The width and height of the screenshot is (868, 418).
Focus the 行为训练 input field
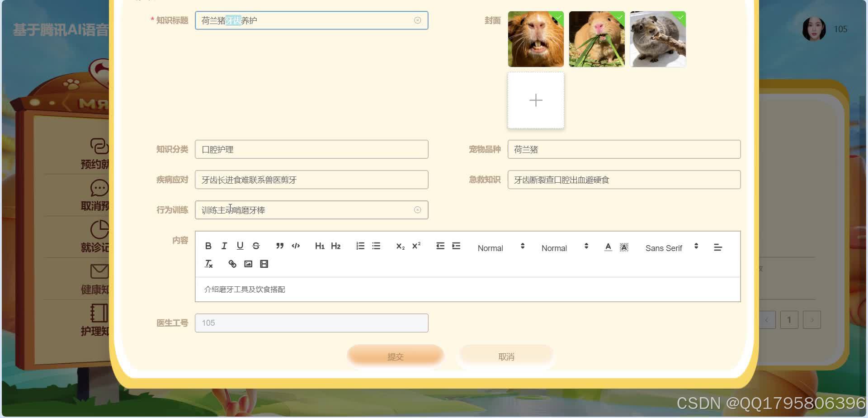point(311,210)
